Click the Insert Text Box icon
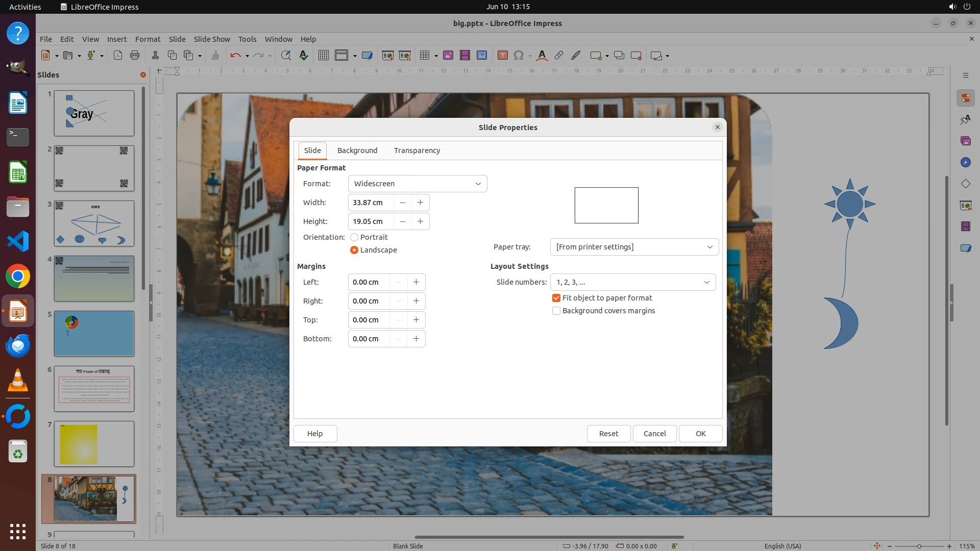 point(502,56)
